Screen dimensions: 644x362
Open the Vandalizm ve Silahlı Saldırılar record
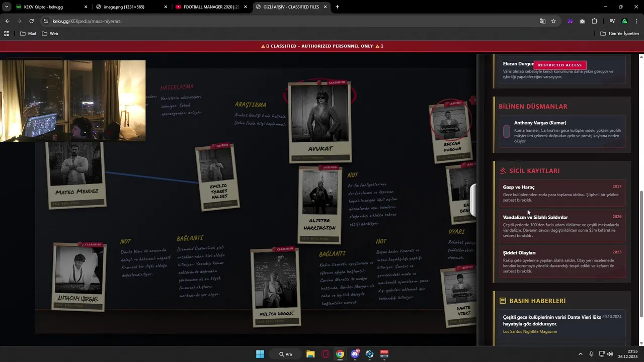(561, 226)
